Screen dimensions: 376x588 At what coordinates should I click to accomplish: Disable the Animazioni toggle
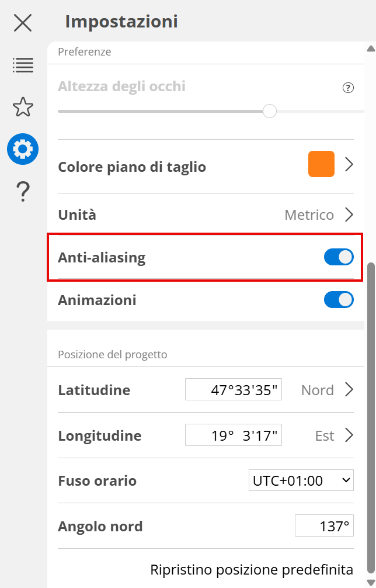click(x=339, y=300)
